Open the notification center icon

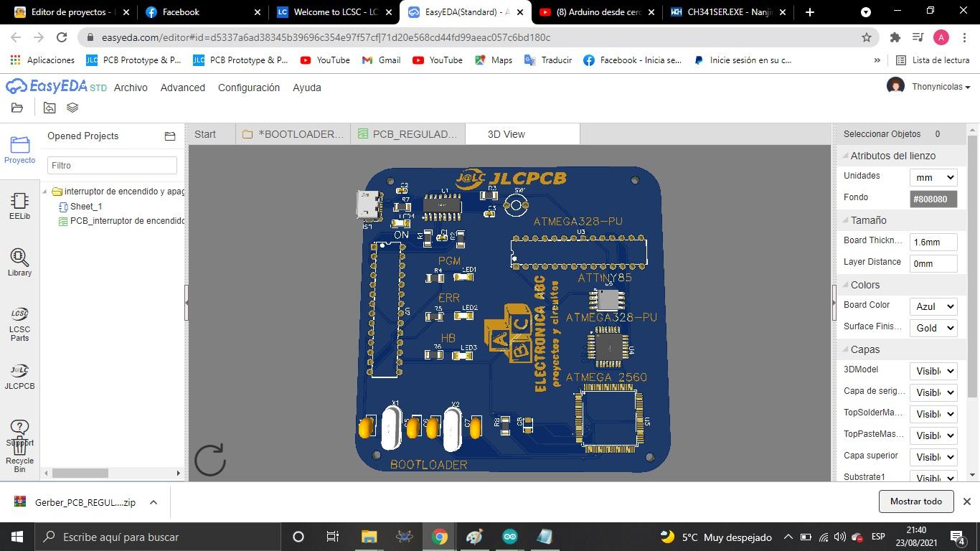tap(958, 537)
